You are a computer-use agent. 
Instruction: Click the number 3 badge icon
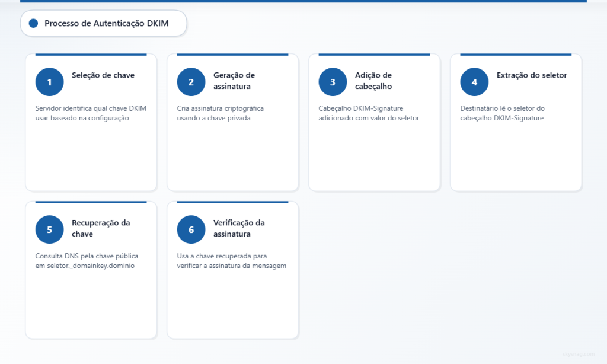pyautogui.click(x=333, y=81)
